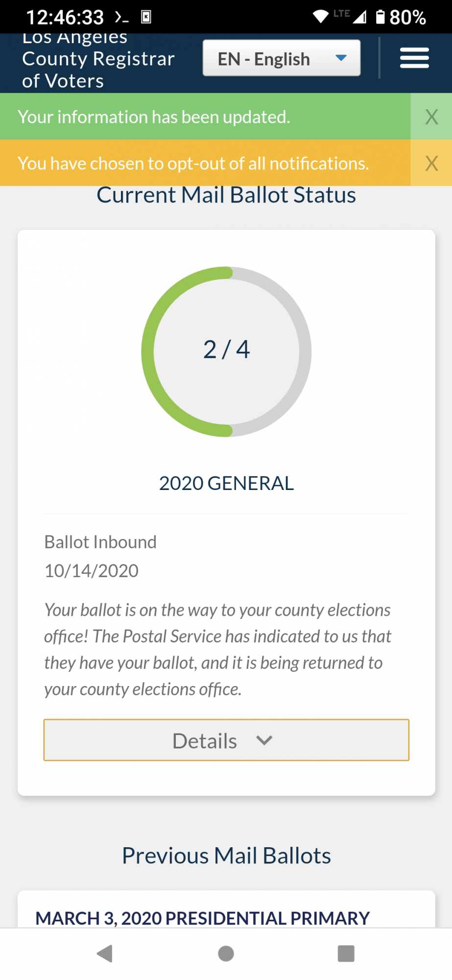Open the EN - English language dropdown
The width and height of the screenshot is (452, 980).
(282, 58)
